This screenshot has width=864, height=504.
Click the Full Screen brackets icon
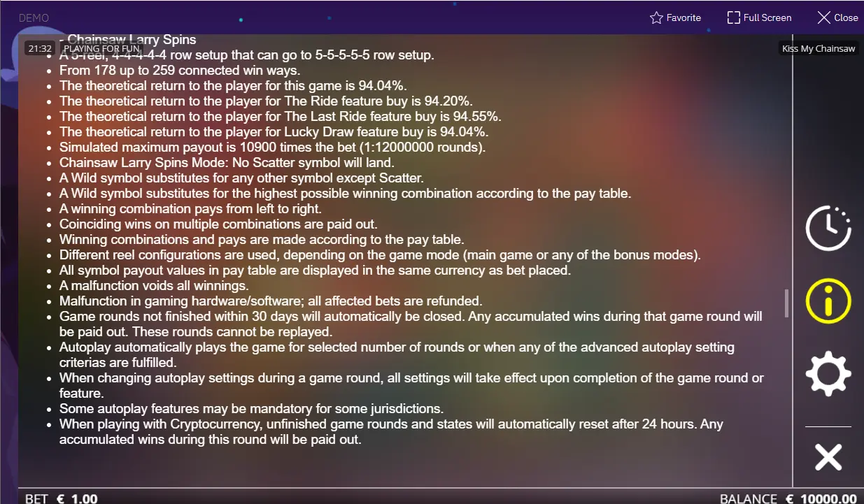pos(734,17)
